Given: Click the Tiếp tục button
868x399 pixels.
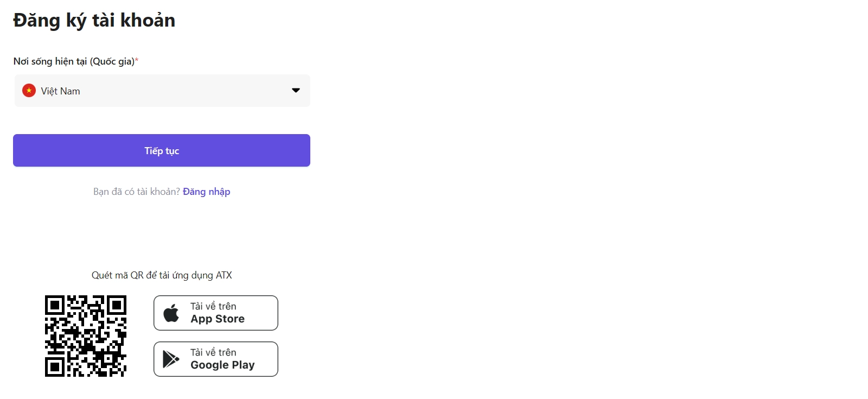Looking at the screenshot, I should coord(162,150).
